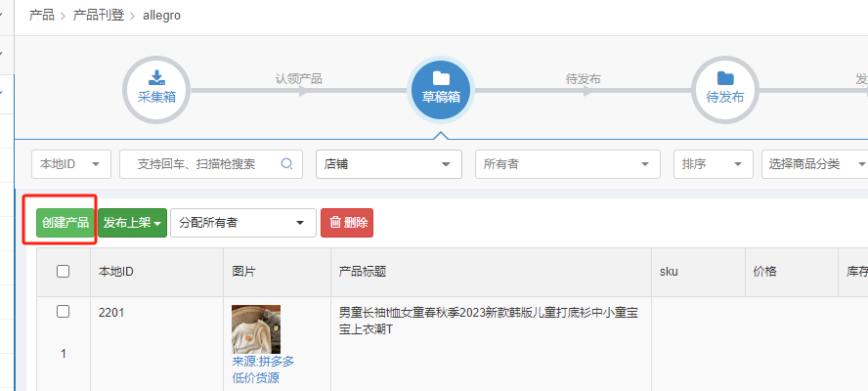Click the search magnifier icon
Image resolution: width=868 pixels, height=391 pixels.
pyautogui.click(x=286, y=164)
